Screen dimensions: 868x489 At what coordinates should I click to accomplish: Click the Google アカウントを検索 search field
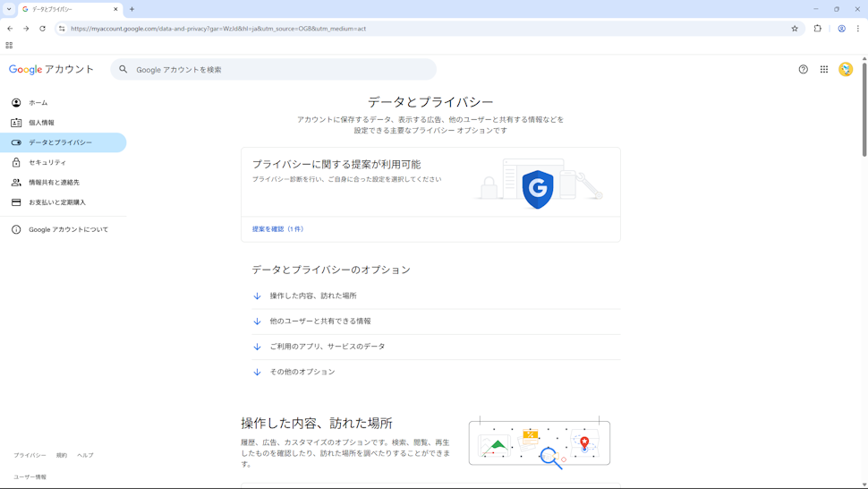tap(274, 69)
